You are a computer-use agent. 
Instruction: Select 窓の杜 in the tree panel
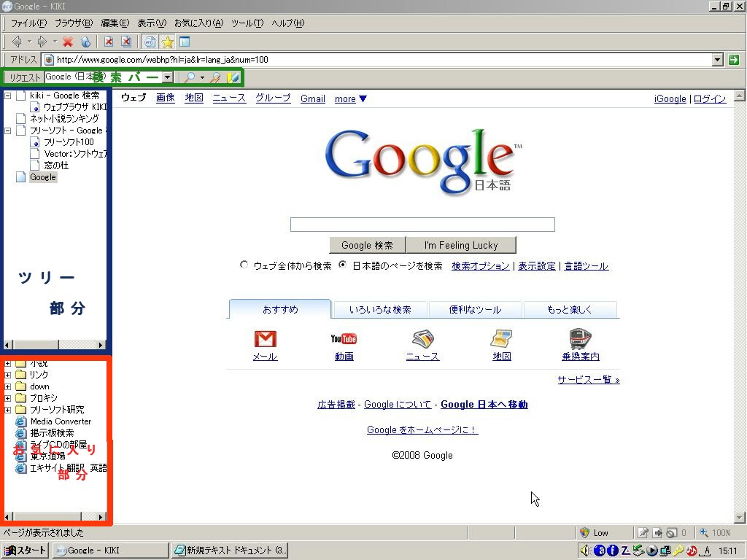pyautogui.click(x=56, y=166)
